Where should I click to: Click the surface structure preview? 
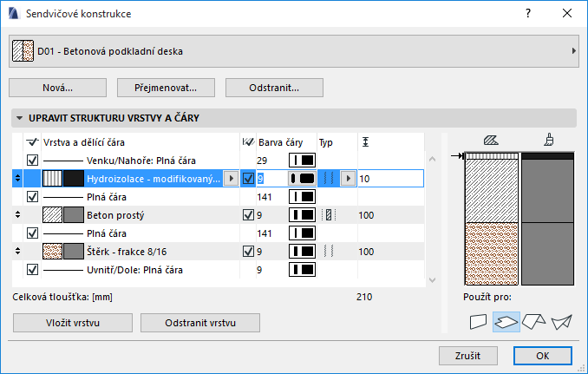point(548,219)
